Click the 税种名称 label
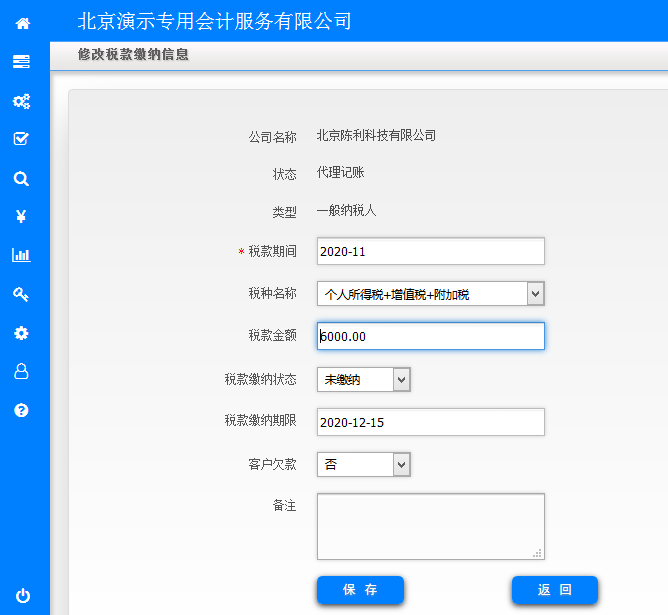This screenshot has height=615, width=668. click(x=272, y=293)
